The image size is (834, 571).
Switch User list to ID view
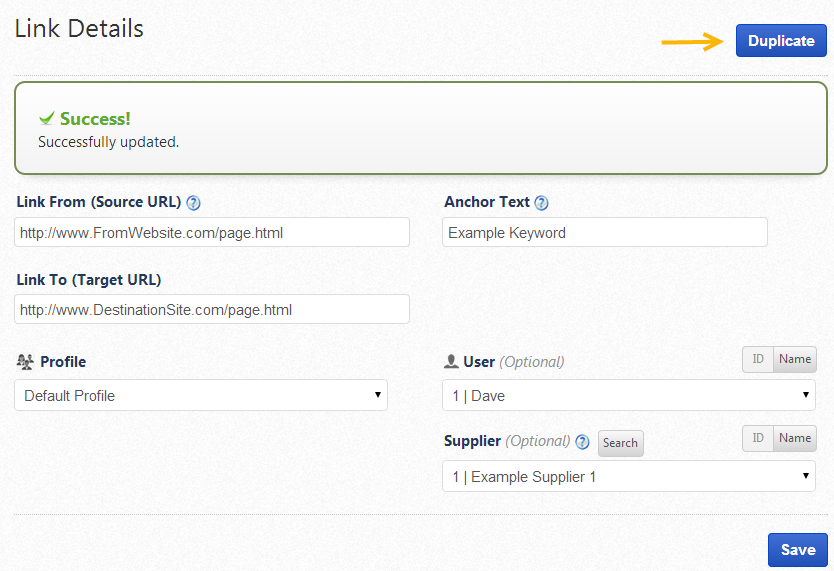tap(758, 360)
